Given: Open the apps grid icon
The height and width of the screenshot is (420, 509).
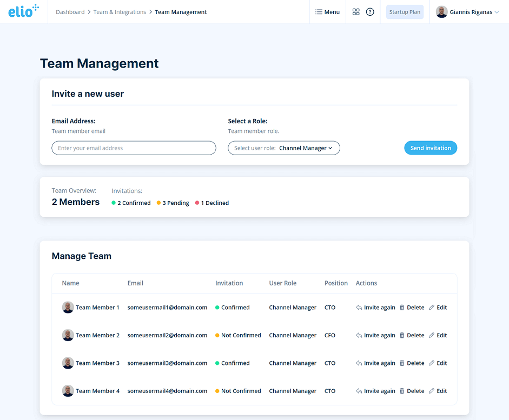Looking at the screenshot, I should click(x=356, y=12).
